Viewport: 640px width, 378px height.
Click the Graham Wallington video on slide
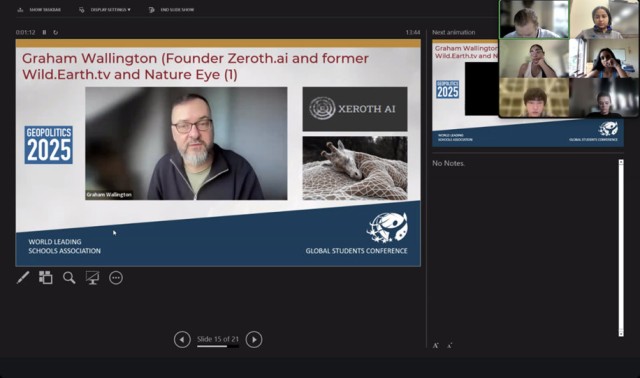click(x=186, y=143)
